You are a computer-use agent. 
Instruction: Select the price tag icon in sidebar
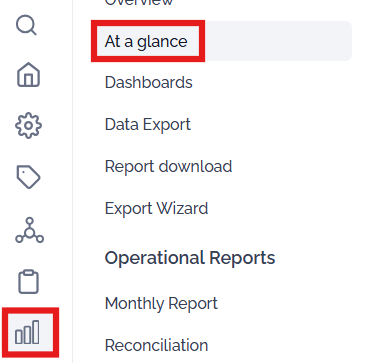[x=28, y=176]
